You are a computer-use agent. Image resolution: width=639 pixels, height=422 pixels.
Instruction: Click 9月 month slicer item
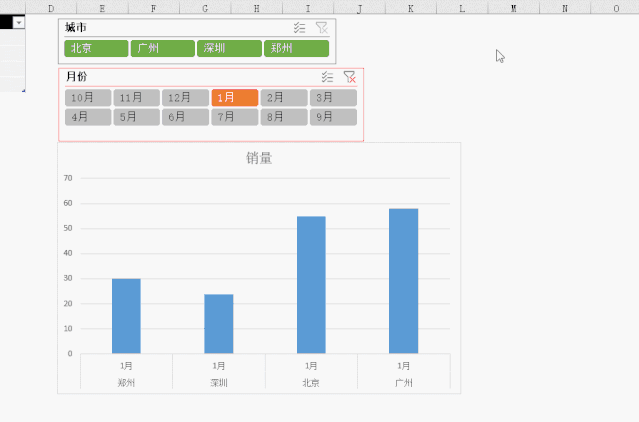(332, 117)
